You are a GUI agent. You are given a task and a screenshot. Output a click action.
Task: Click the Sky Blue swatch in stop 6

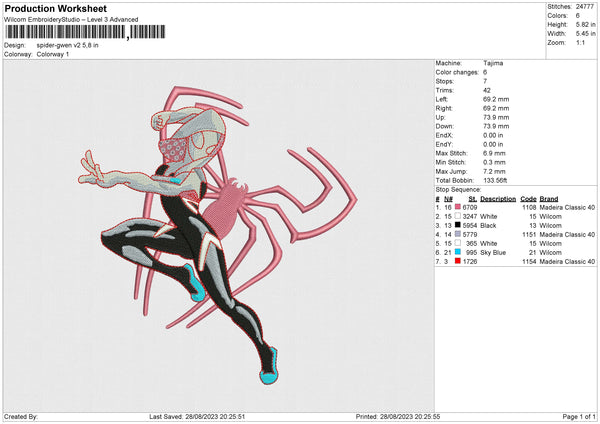[457, 252]
